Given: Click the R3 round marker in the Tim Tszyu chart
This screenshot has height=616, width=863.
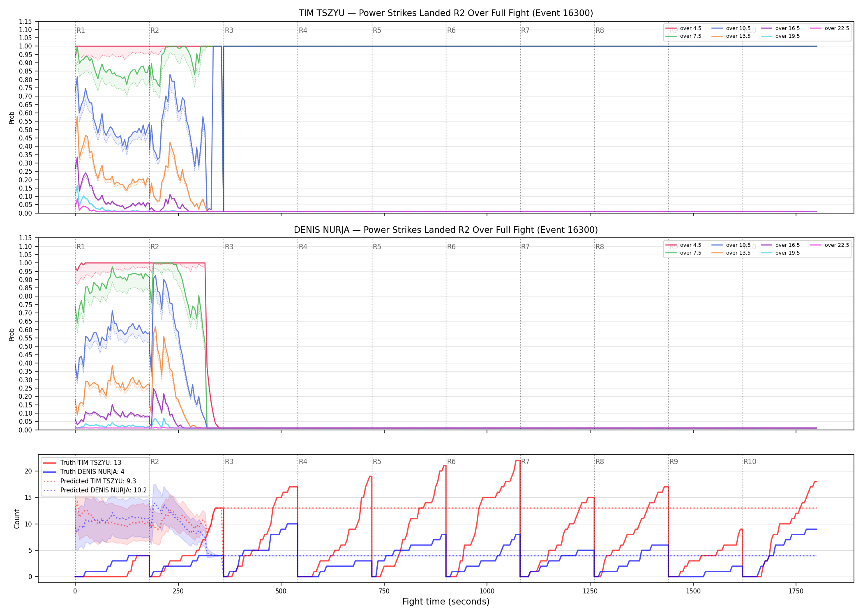Looking at the screenshot, I should tap(229, 30).
